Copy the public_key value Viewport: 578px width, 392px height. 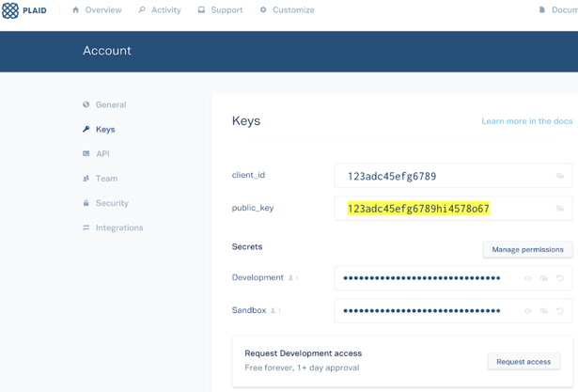pos(560,209)
